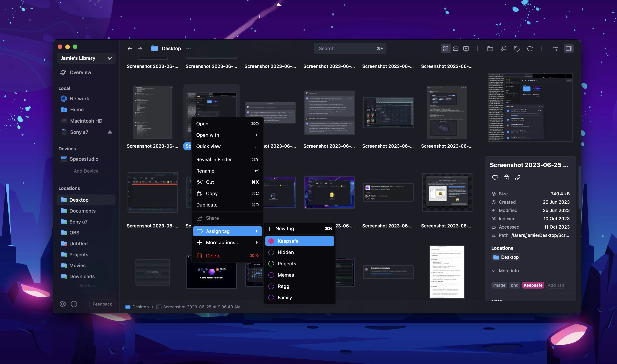Switch to list view

point(456,49)
